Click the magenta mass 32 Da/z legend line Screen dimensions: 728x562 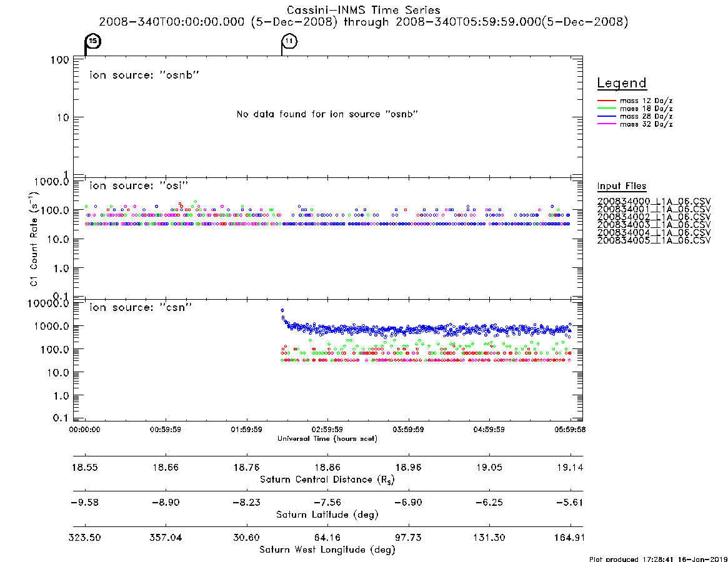[606, 124]
